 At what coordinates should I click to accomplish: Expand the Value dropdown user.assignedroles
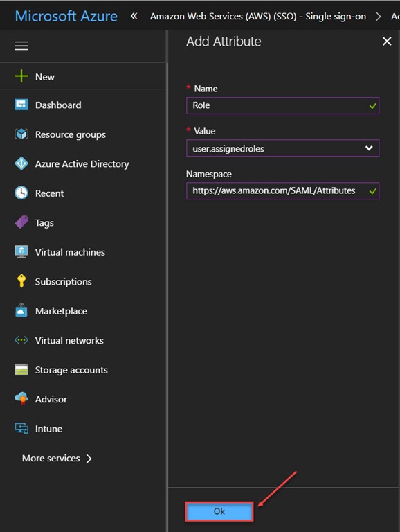pos(282,148)
